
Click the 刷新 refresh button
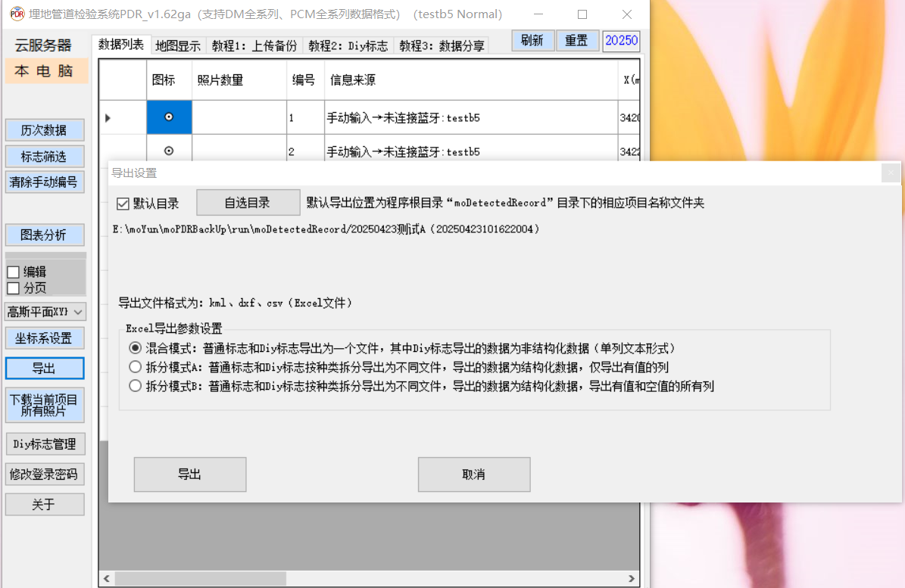pos(532,41)
